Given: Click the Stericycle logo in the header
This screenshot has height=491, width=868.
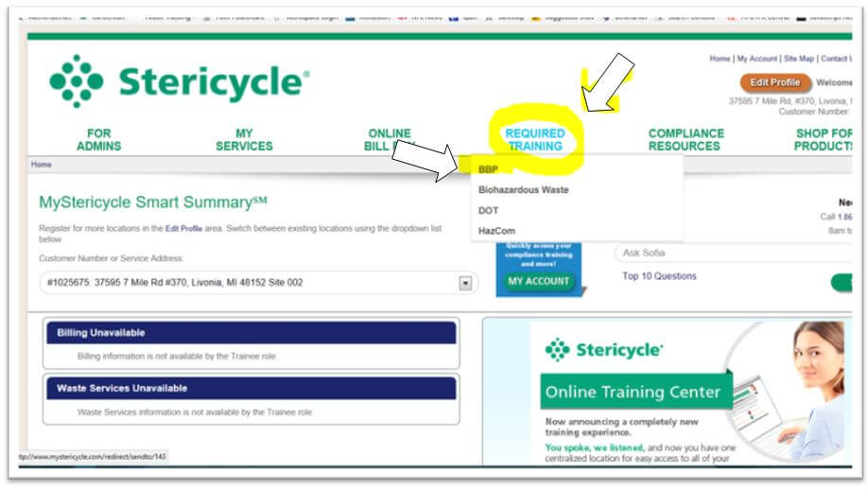Looking at the screenshot, I should pyautogui.click(x=180, y=81).
